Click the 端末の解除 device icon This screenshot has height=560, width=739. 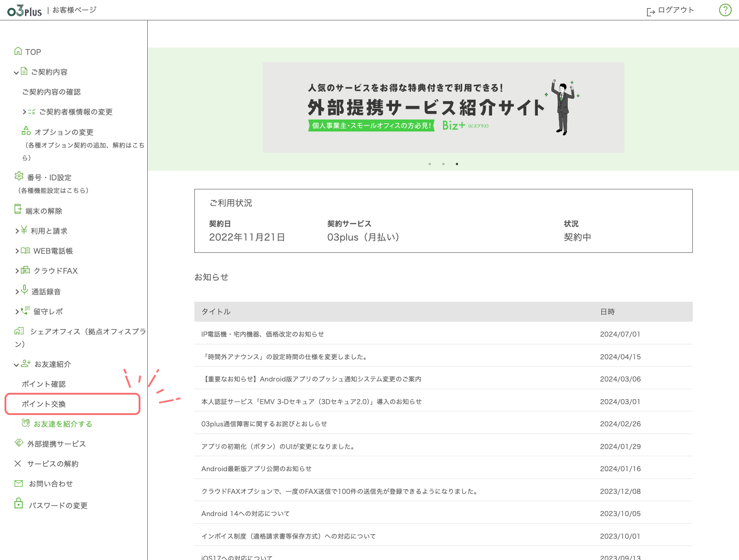click(18, 209)
